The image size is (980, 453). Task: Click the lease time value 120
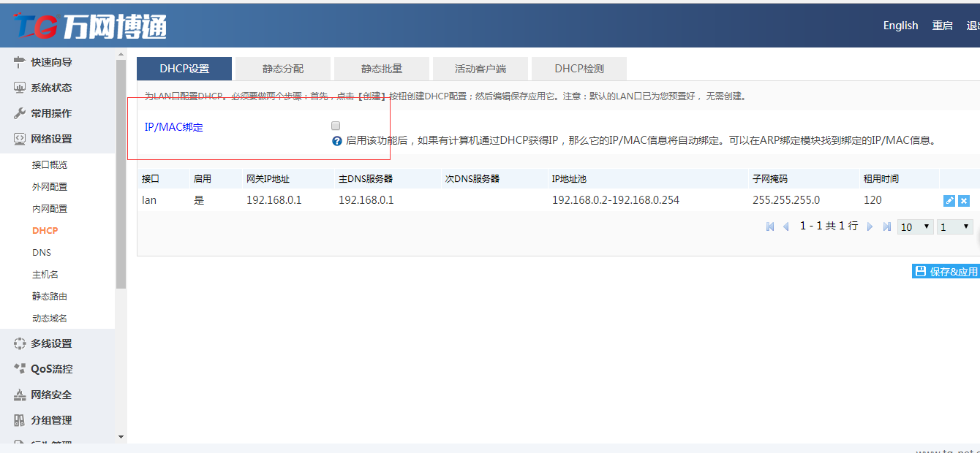pos(872,200)
